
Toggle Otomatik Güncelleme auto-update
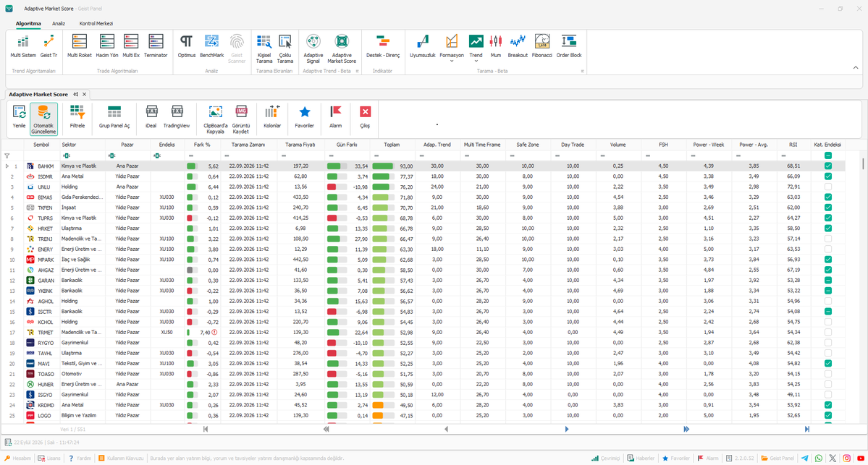pos(43,119)
